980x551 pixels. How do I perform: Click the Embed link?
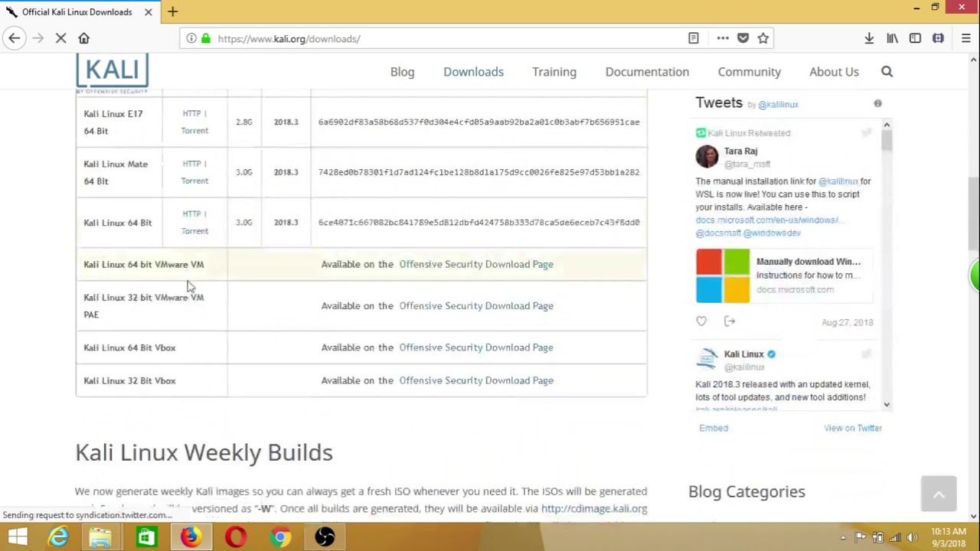[714, 428]
